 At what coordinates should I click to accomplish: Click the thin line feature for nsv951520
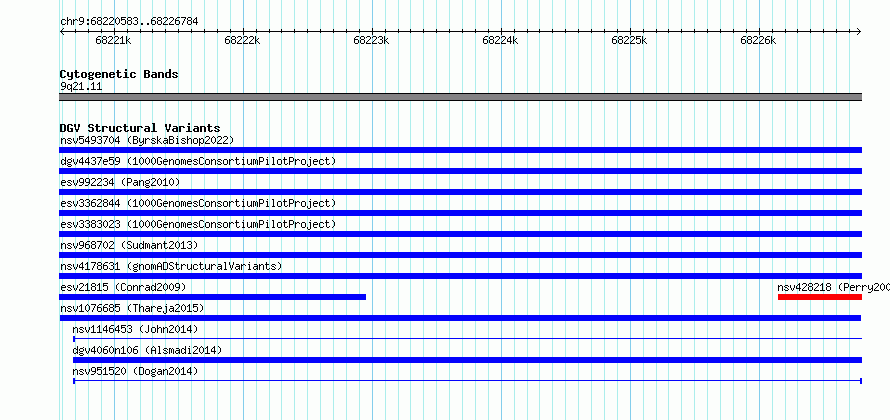[x=468, y=381]
